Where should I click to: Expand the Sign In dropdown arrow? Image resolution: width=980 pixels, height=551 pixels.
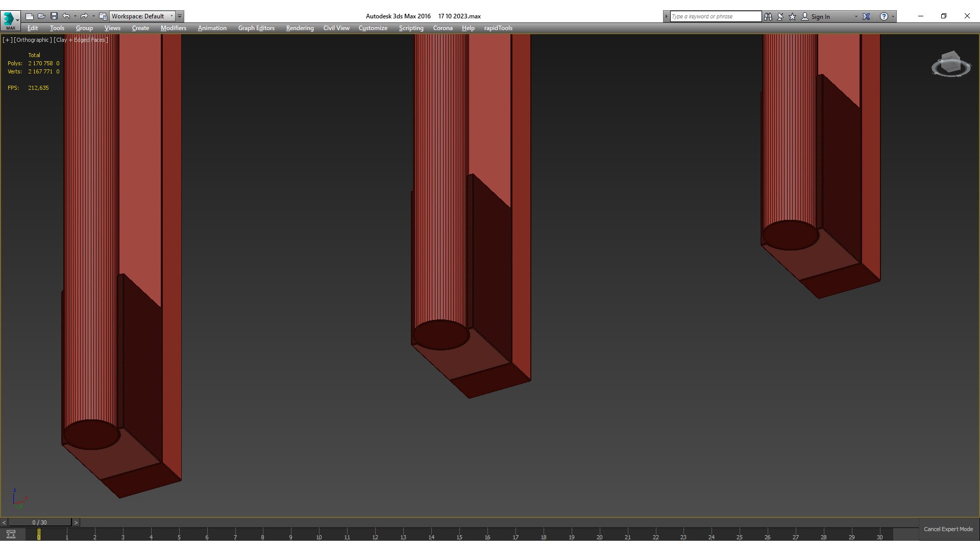point(856,16)
